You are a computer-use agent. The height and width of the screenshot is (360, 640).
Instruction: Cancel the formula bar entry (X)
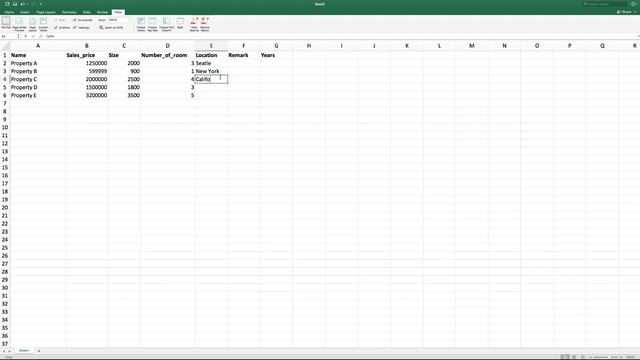tap(26, 36)
